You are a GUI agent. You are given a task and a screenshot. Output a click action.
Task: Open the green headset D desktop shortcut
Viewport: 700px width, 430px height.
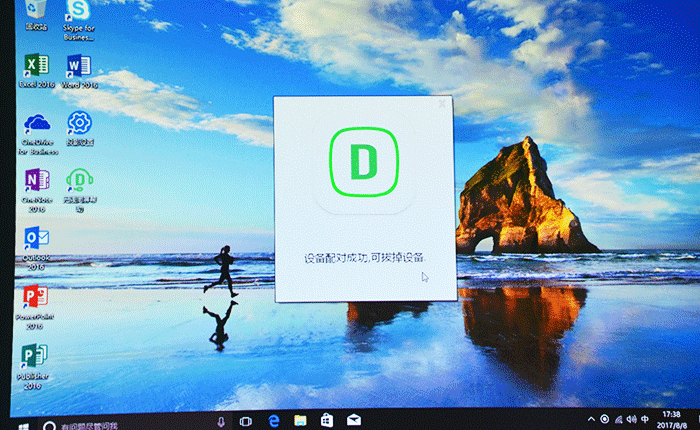78,181
